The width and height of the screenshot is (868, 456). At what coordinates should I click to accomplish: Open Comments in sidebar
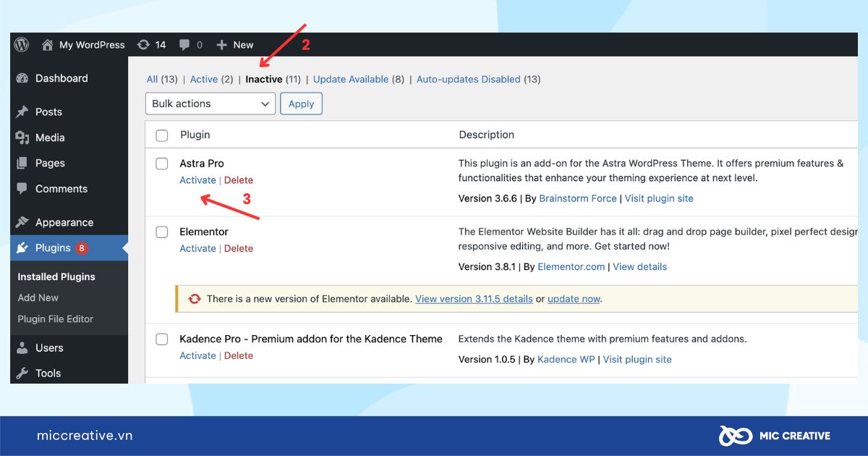tap(61, 189)
